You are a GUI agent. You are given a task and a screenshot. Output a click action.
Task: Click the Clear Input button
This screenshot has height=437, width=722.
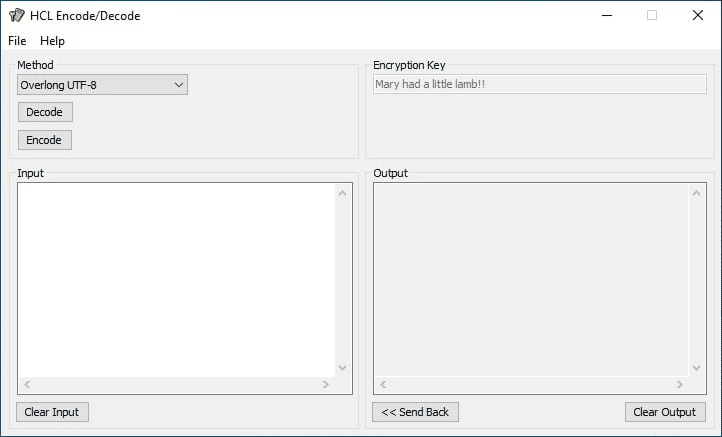52,412
